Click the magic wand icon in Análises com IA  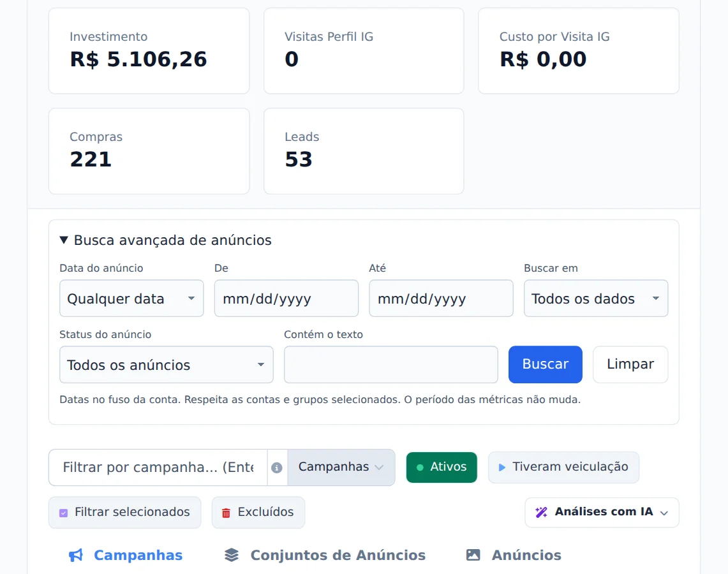[541, 512]
